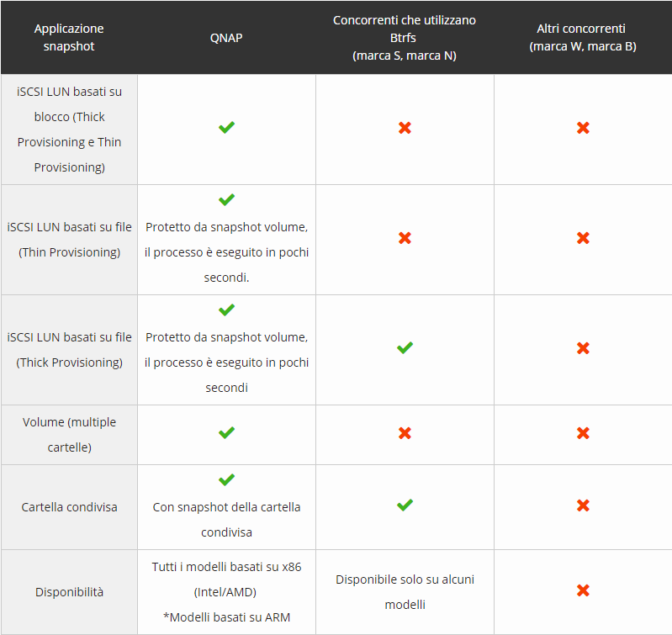
Task: Click Btrfs red cross for Thin Provisioning file LUN
Action: (405, 238)
